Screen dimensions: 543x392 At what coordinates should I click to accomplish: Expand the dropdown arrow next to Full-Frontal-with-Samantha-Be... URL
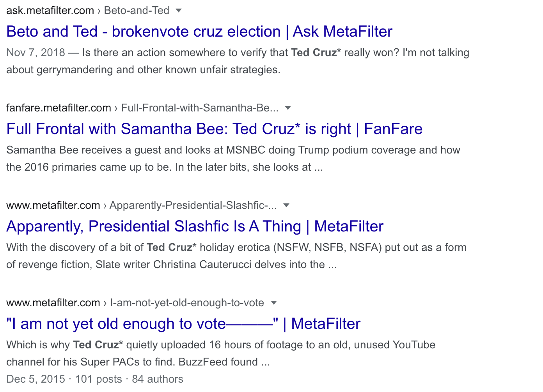point(288,108)
